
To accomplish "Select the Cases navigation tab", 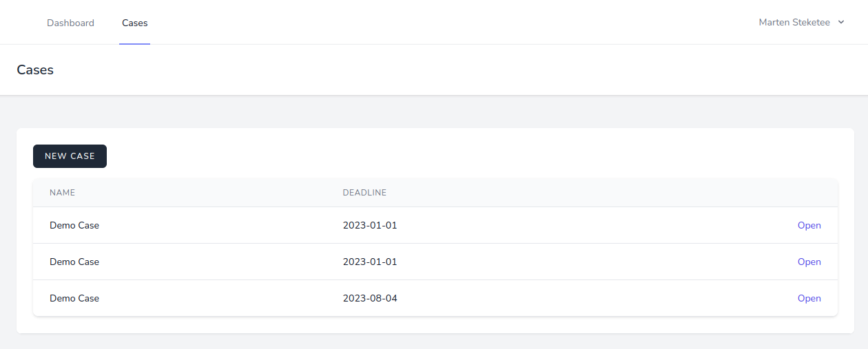I will 134,23.
